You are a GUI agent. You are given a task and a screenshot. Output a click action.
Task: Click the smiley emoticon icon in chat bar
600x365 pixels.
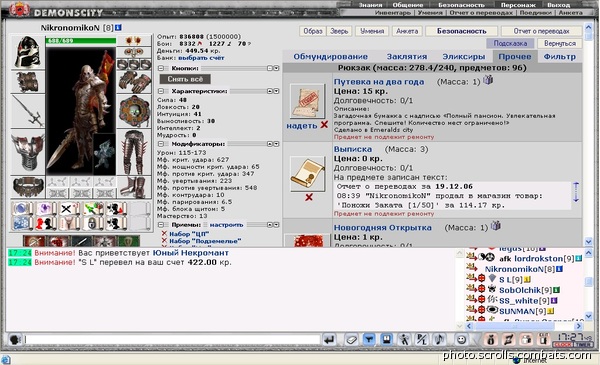461,339
